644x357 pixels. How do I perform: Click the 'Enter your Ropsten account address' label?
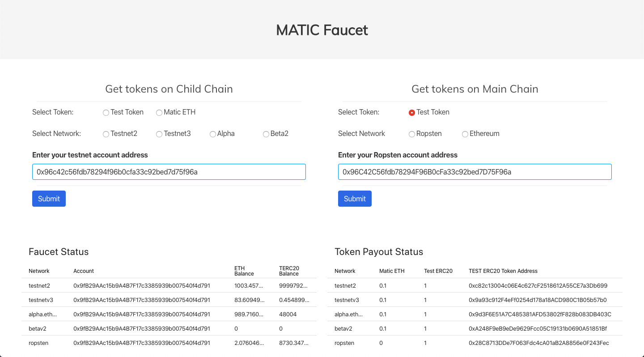click(398, 155)
